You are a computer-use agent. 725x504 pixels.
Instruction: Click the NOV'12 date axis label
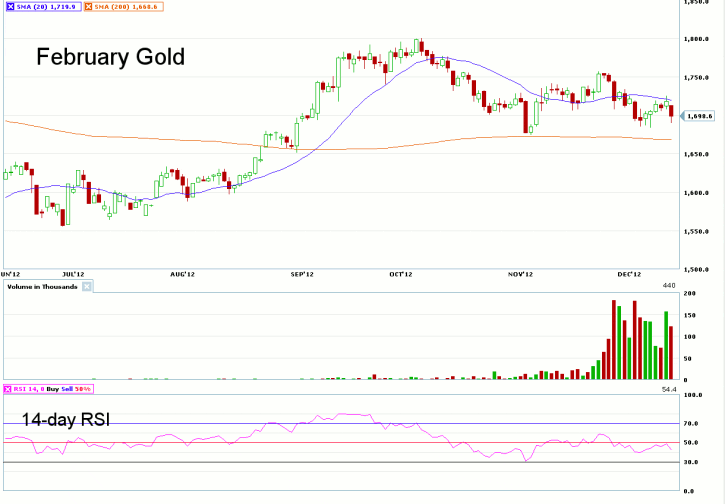[x=518, y=273]
